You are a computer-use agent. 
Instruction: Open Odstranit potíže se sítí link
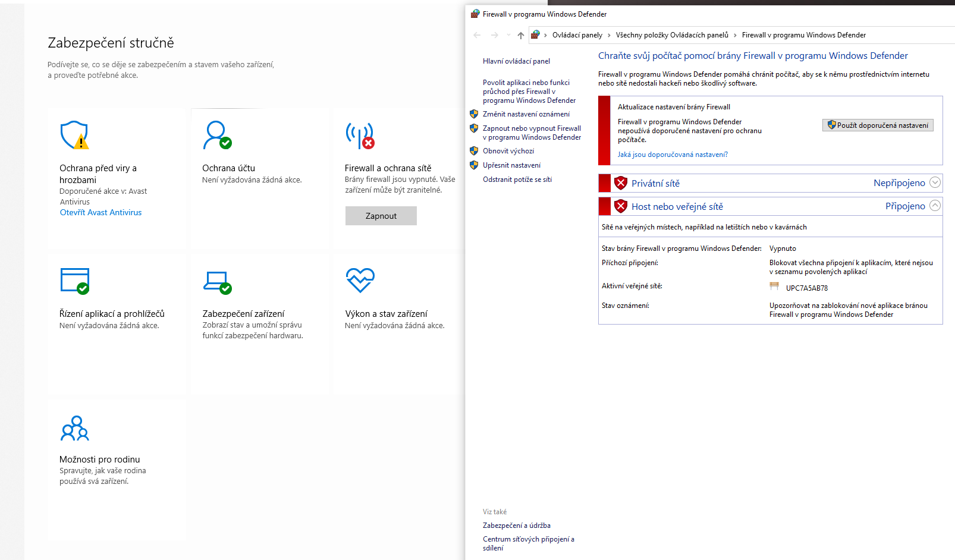517,180
